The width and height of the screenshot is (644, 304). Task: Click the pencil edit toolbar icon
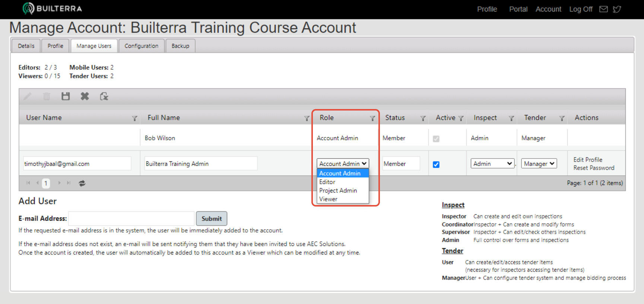[27, 96]
